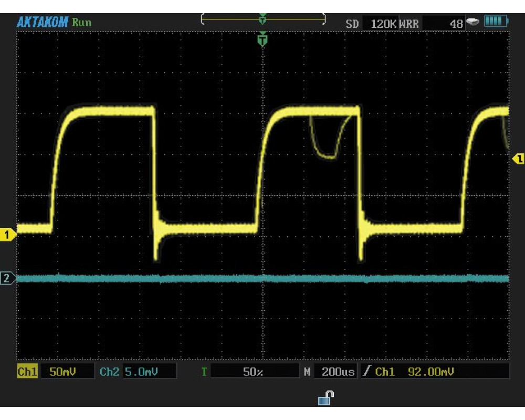Click the rising edge trigger slope icon
The image size is (525, 420).
coord(366,372)
